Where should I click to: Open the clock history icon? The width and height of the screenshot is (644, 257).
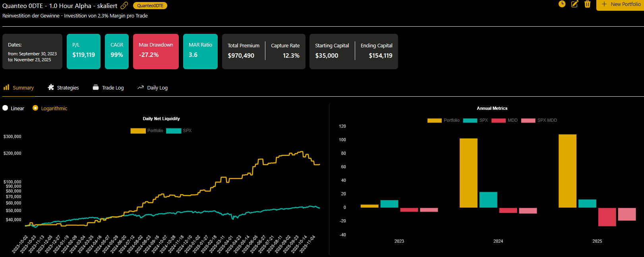click(x=562, y=4)
